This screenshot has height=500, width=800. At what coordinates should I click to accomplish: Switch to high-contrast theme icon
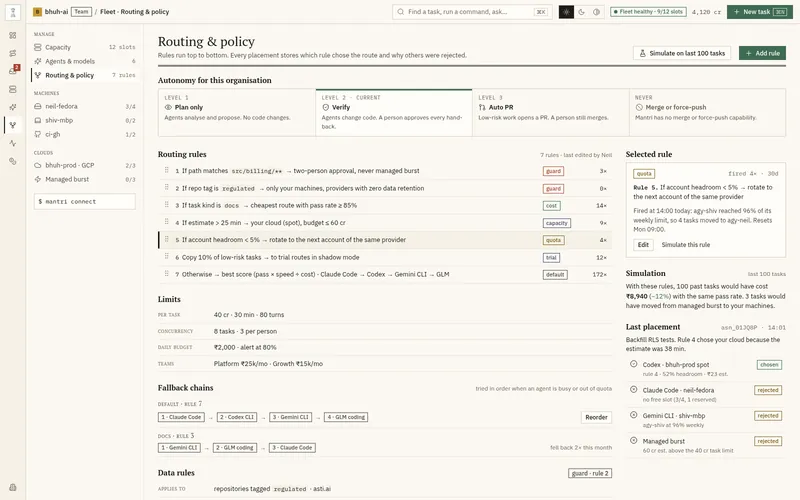(x=596, y=12)
